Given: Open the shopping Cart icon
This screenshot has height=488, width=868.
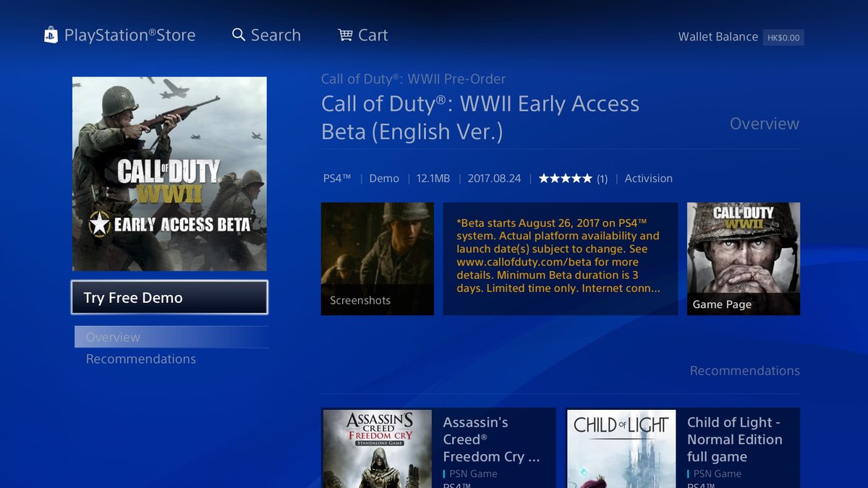Looking at the screenshot, I should coord(345,35).
